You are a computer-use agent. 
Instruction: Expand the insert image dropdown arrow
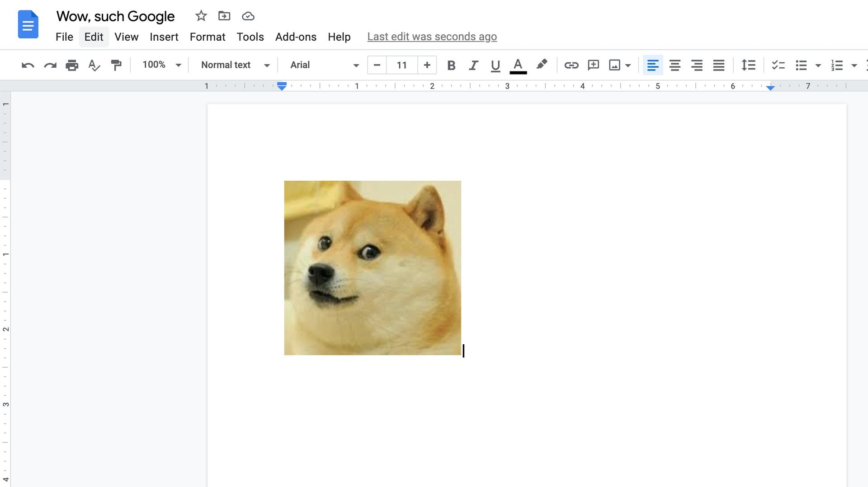(628, 66)
